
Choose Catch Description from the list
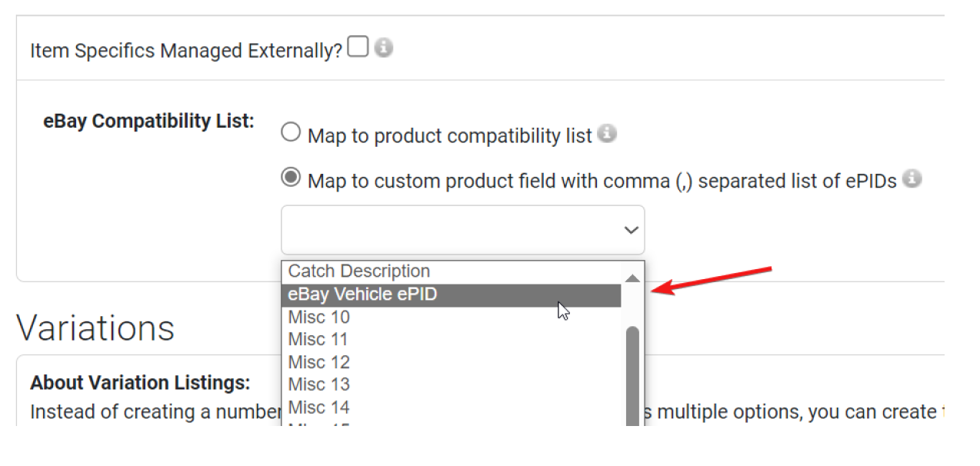tap(452, 271)
